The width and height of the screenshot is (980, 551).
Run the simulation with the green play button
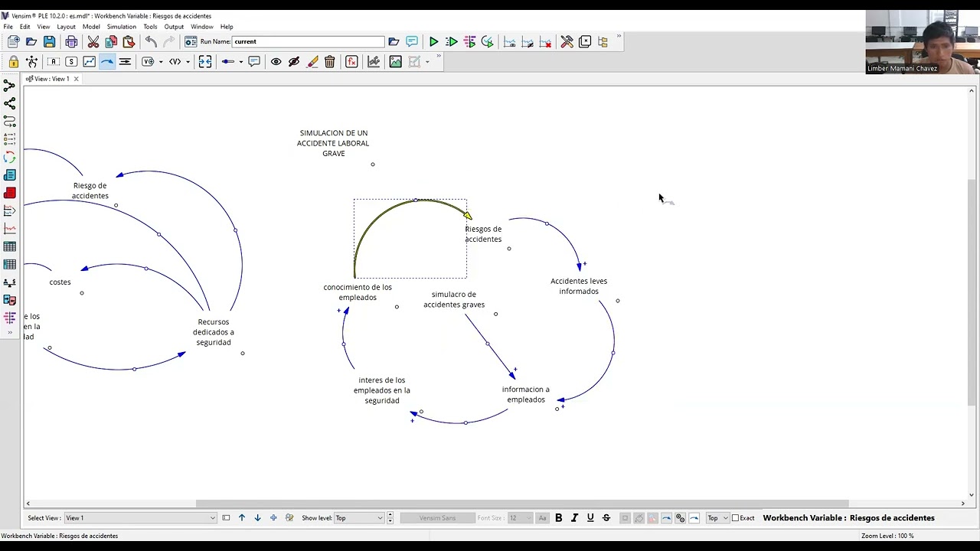coord(433,41)
